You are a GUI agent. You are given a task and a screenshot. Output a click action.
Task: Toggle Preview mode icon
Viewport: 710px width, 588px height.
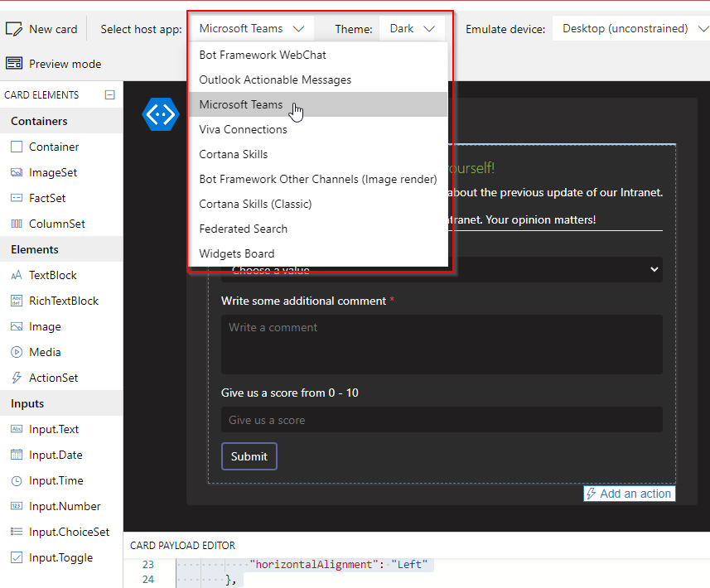point(14,63)
